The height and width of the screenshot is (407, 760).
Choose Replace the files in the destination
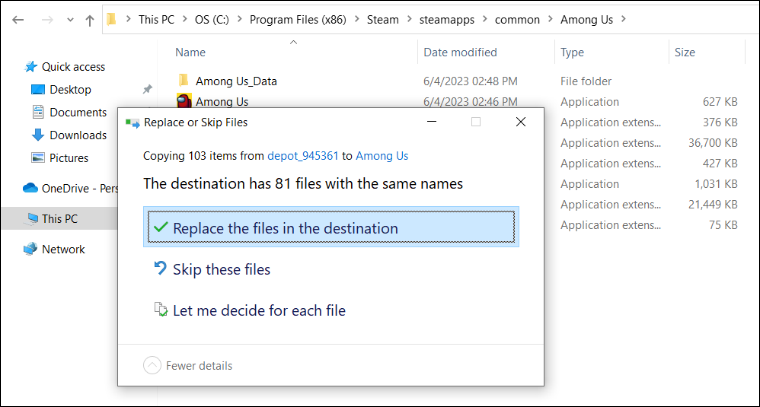(x=285, y=228)
